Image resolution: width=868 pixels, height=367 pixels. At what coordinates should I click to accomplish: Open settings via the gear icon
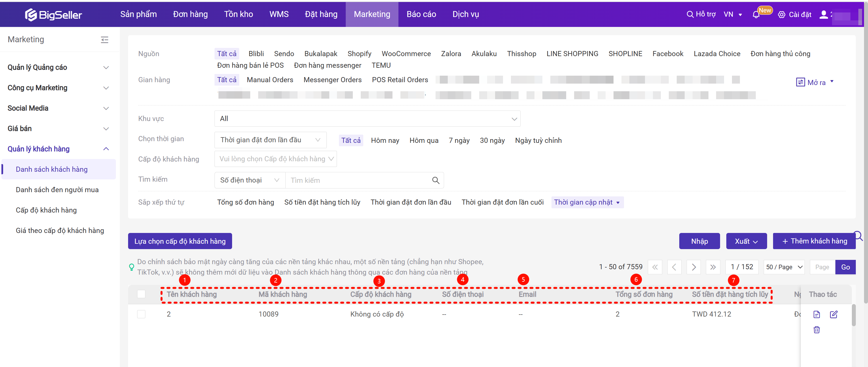tap(781, 15)
